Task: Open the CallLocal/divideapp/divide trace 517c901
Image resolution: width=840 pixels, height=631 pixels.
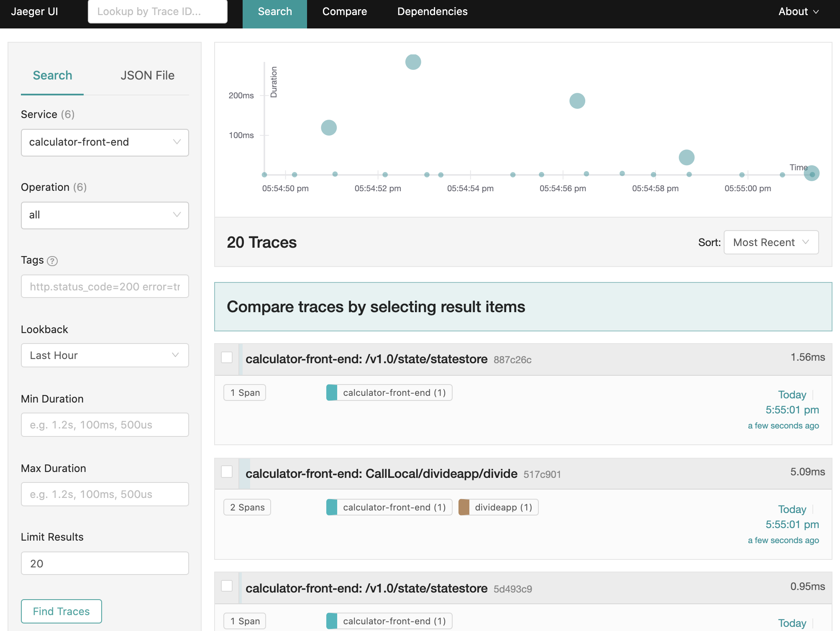Action: 381,474
